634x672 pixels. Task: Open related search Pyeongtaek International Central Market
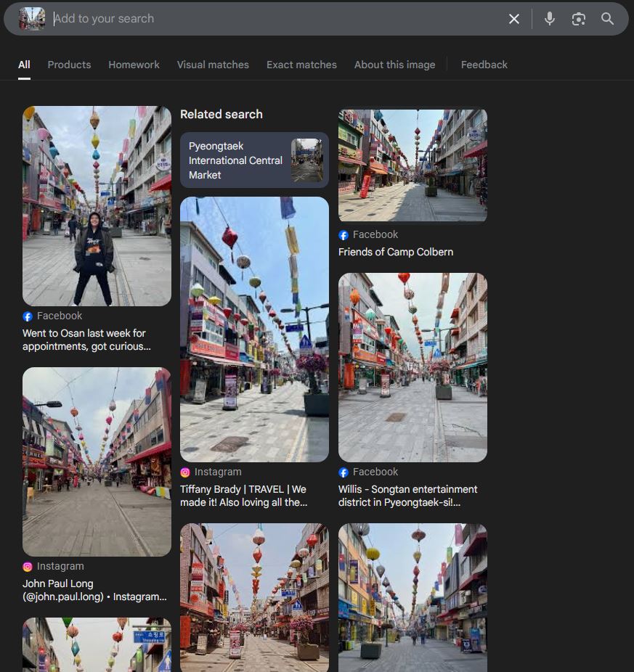point(254,160)
